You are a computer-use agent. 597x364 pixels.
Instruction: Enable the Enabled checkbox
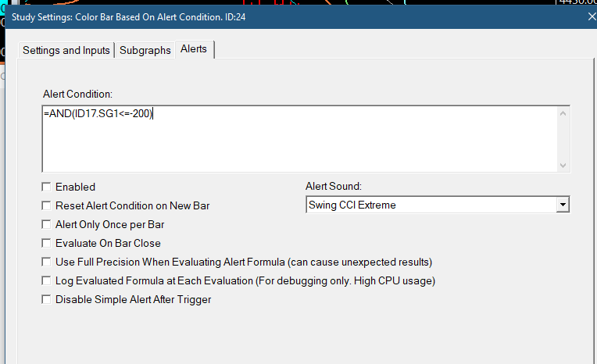click(x=47, y=187)
